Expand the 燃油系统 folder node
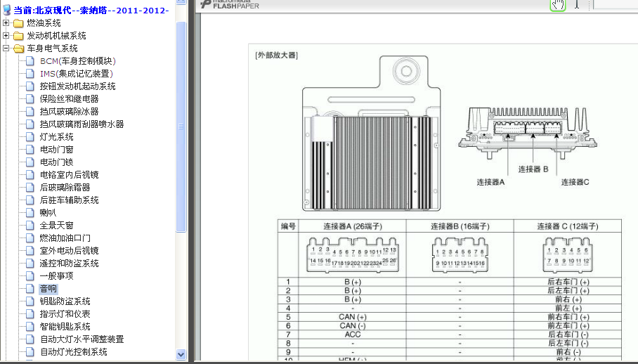638x364 pixels. click(x=6, y=22)
